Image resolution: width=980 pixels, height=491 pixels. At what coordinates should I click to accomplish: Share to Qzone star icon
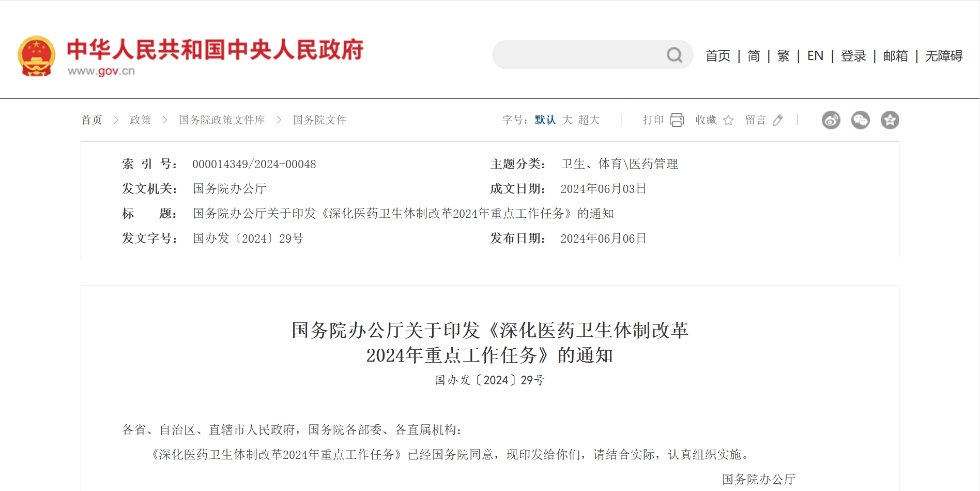tap(890, 120)
